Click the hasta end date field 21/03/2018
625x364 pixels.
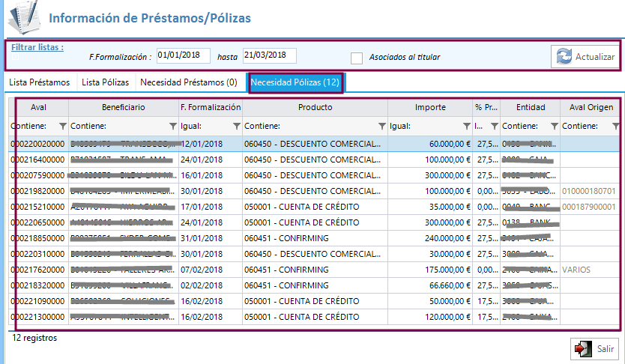point(270,55)
